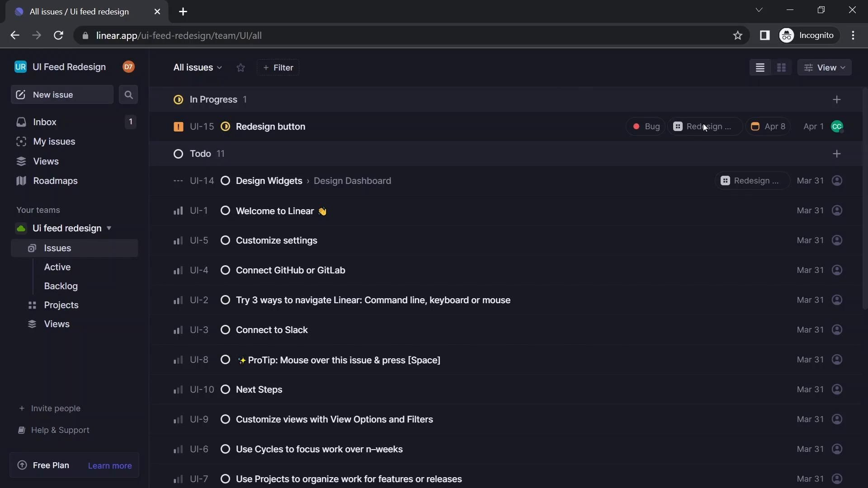Toggle status circle of Next Steps issue
The height and width of the screenshot is (488, 868).
pyautogui.click(x=225, y=390)
